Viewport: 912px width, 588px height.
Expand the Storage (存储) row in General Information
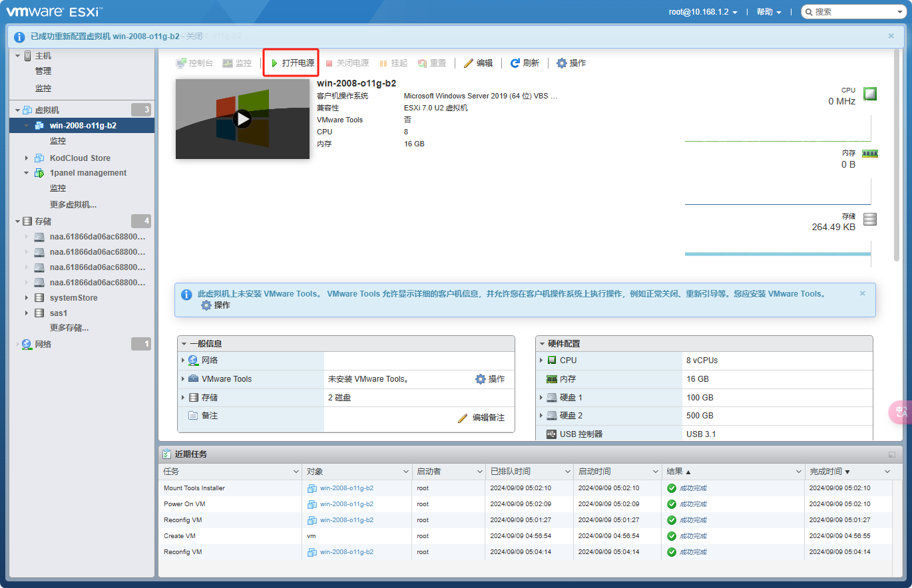[183, 397]
